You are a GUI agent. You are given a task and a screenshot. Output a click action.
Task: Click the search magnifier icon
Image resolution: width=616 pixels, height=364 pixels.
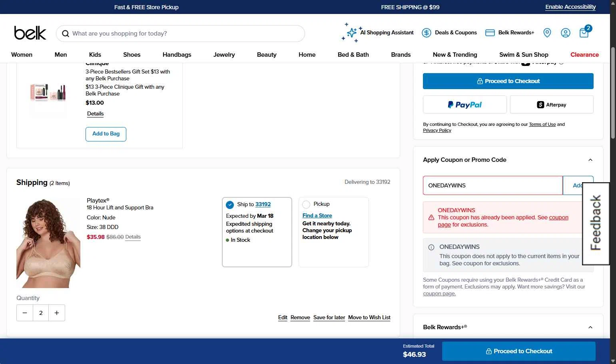[x=66, y=34]
